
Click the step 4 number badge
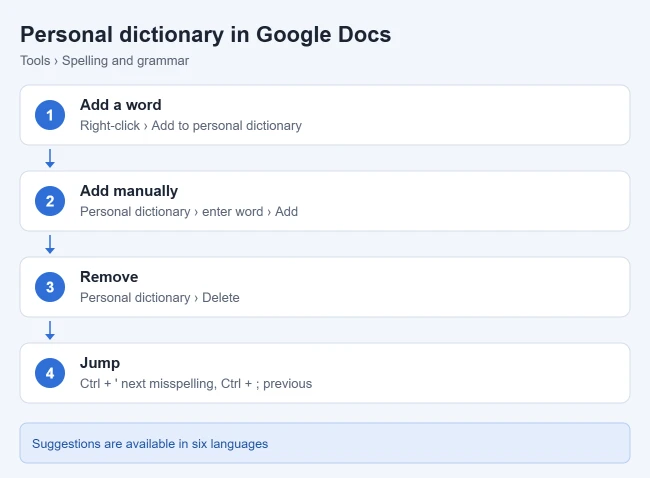coord(50,373)
